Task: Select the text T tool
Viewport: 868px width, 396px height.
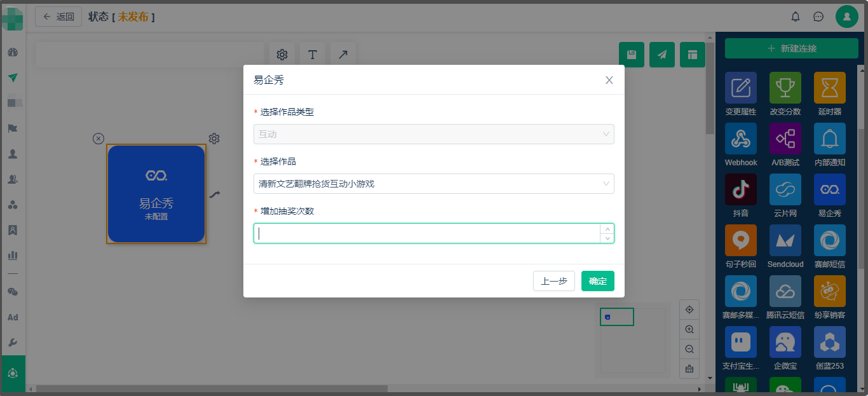Action: pyautogui.click(x=313, y=55)
